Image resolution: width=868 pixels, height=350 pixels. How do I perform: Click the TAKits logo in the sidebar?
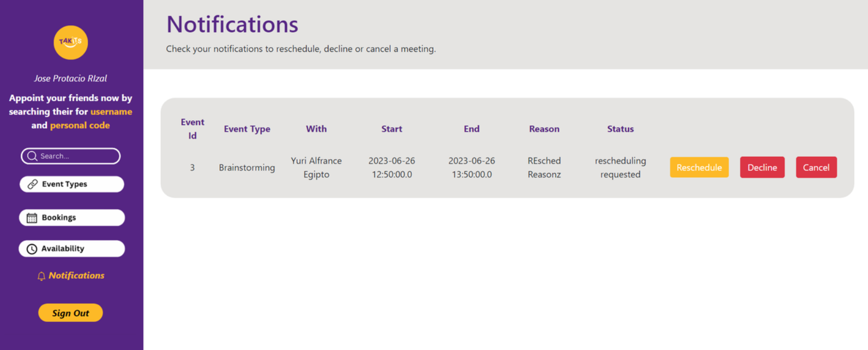pos(70,43)
